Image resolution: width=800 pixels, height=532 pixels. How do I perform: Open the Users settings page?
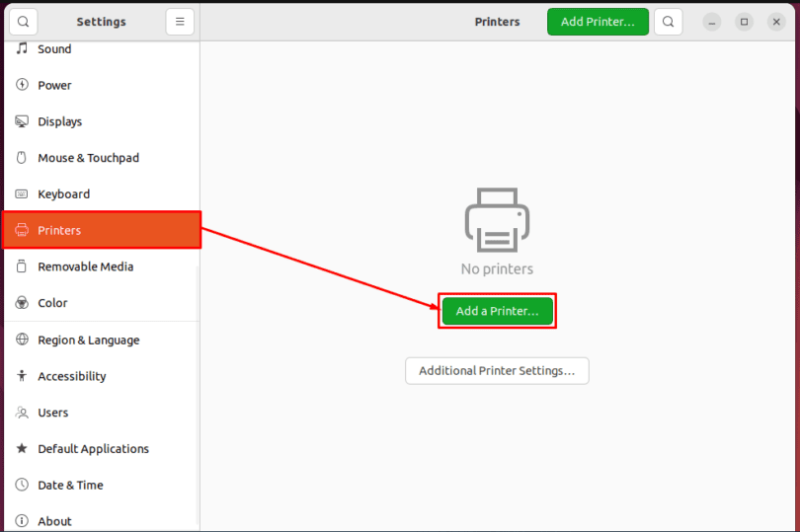[x=101, y=413]
